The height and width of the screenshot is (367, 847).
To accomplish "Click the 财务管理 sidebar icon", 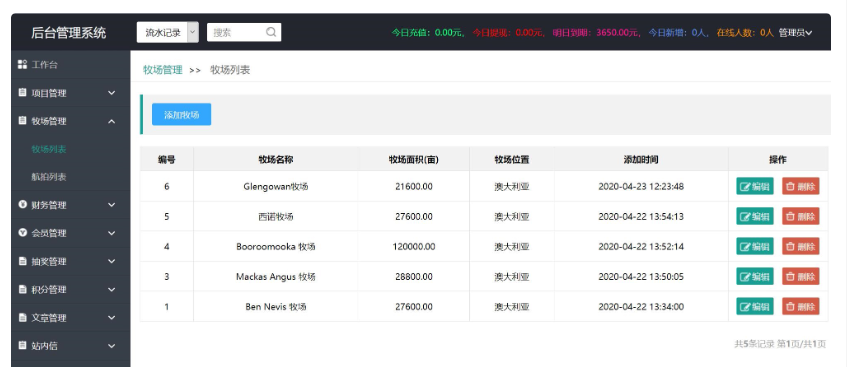I will click(x=22, y=204).
